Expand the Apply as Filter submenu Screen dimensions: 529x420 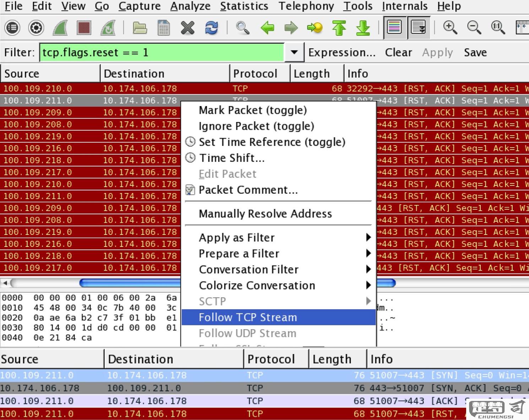[279, 237]
